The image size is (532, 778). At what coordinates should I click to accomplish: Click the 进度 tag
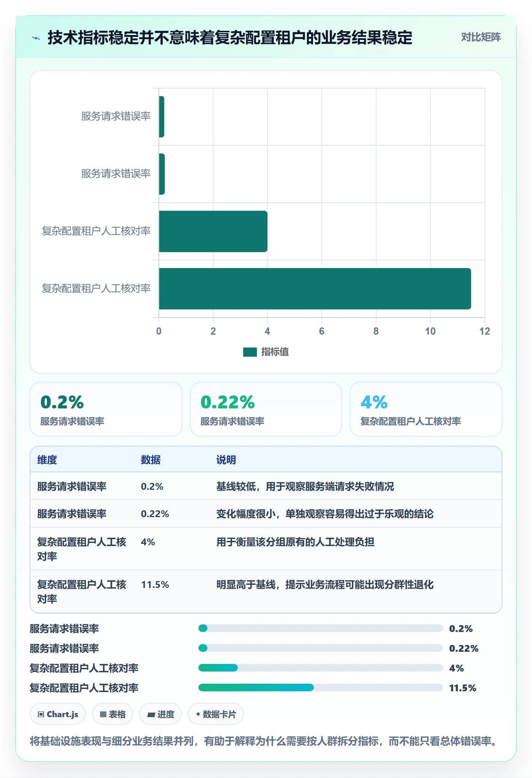click(x=160, y=714)
